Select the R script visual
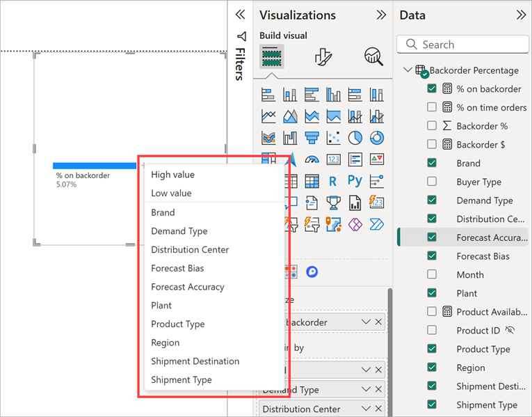 (333, 181)
